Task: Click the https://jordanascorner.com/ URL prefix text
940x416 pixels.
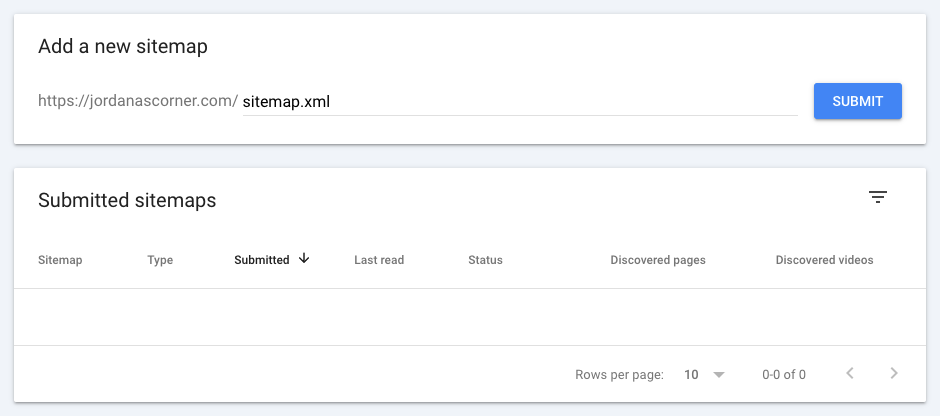Action: (x=137, y=101)
